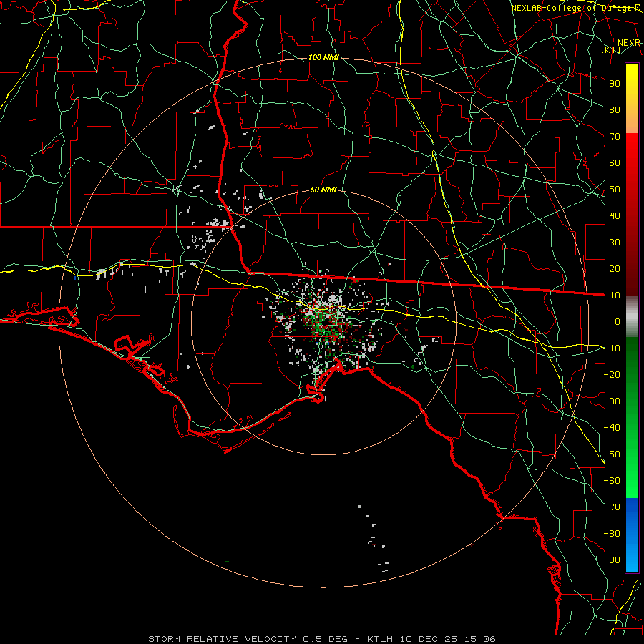Viewport: 644px width, 644px height.
Task: Click the [KT] units label above the scale
Action: click(611, 49)
